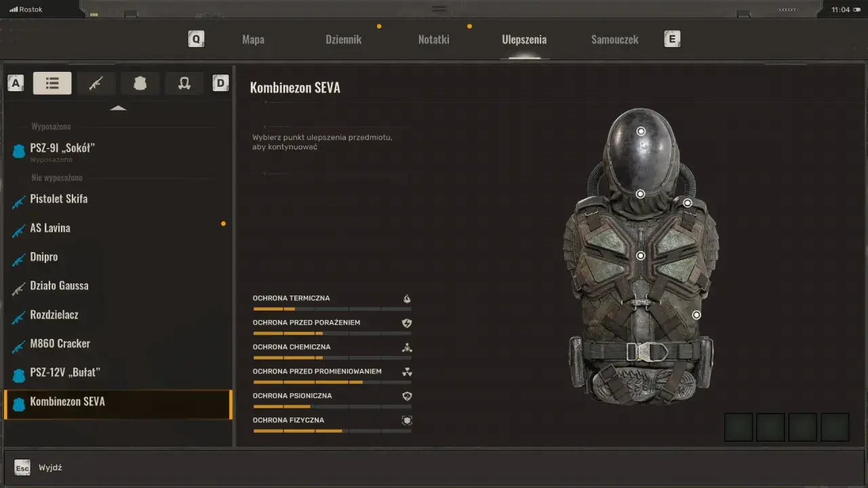The width and height of the screenshot is (868, 488).
Task: Click the Ochrona termiczna stat bar
Action: pos(332,309)
